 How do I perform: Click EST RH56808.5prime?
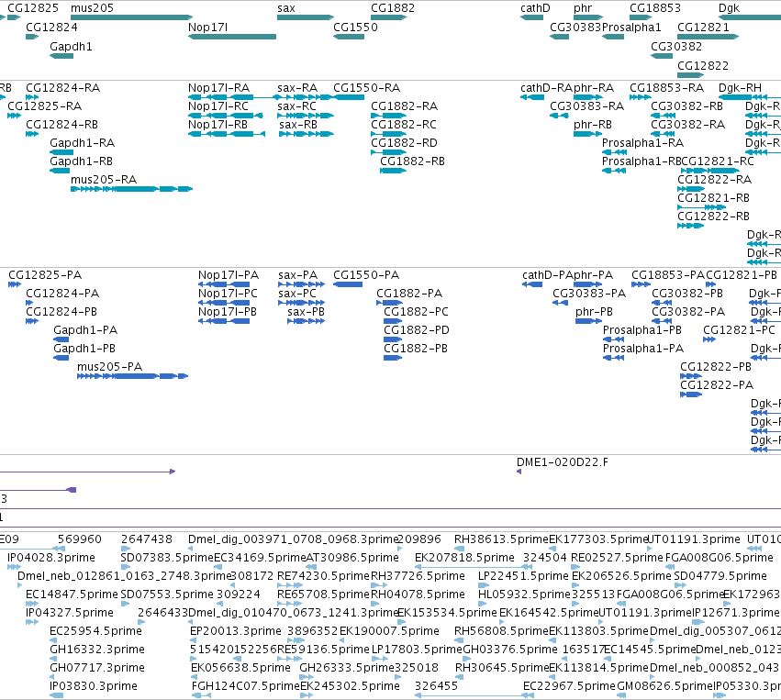click(501, 631)
